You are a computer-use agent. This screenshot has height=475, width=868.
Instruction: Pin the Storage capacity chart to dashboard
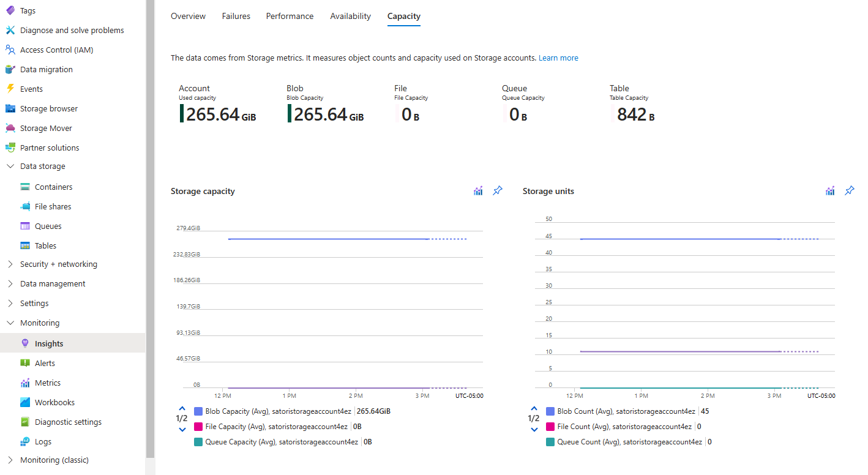(x=498, y=191)
